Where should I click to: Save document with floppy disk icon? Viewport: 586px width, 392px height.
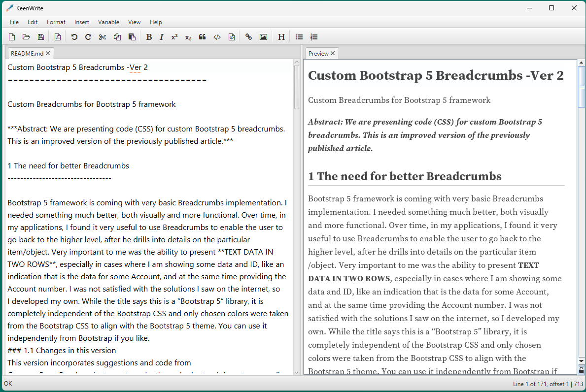point(41,37)
